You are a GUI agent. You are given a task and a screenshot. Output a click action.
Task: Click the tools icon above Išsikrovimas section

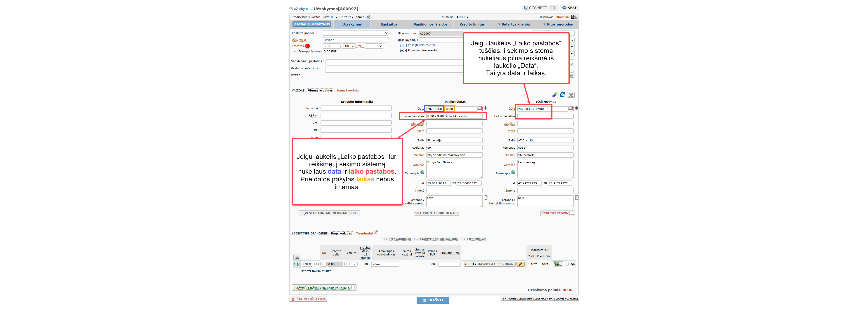pos(571,95)
